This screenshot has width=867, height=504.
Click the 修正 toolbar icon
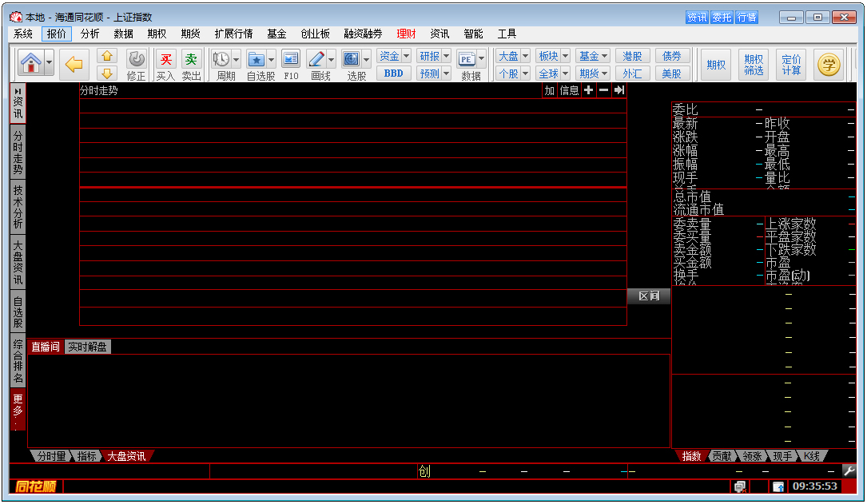point(136,65)
